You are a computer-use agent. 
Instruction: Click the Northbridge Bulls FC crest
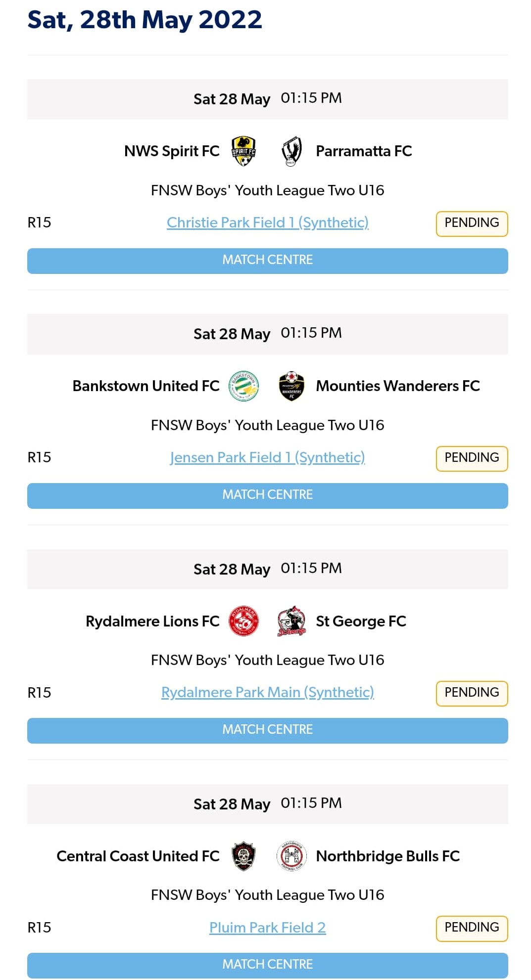pos(292,856)
